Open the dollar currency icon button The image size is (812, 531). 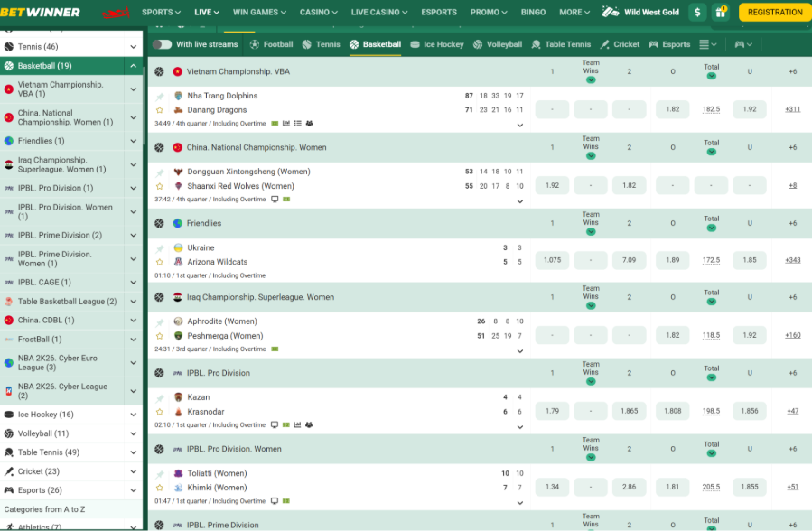tap(697, 12)
